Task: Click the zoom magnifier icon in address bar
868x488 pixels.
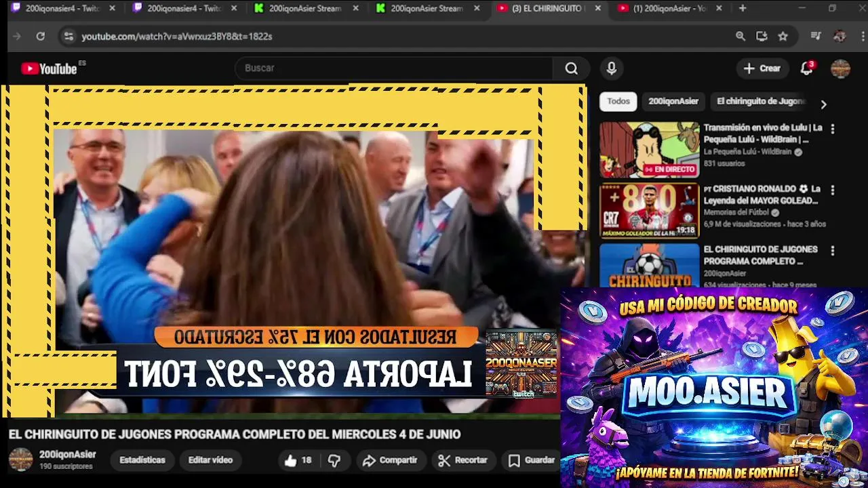Action: click(741, 37)
